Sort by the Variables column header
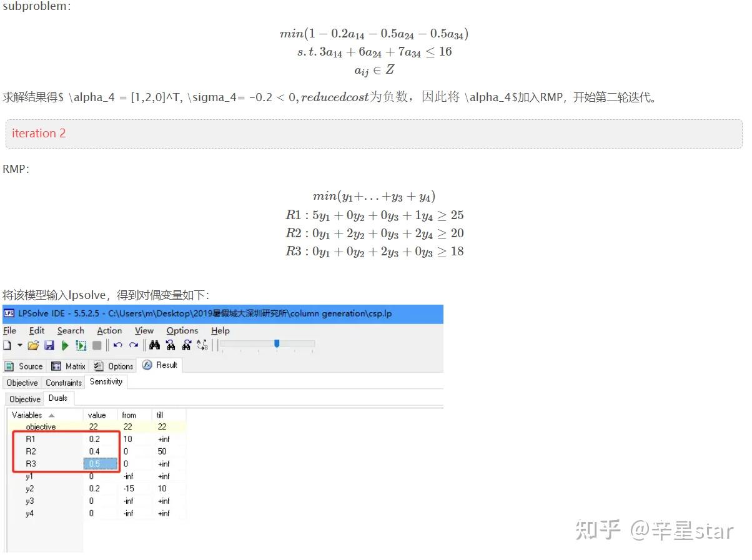The width and height of the screenshot is (752, 560). (x=28, y=415)
